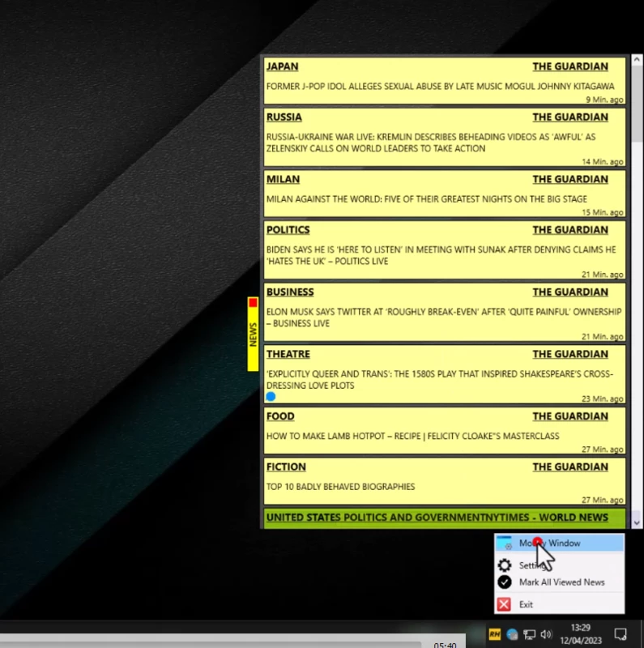
Task: Choose Modify Window menu entry
Action: click(559, 543)
